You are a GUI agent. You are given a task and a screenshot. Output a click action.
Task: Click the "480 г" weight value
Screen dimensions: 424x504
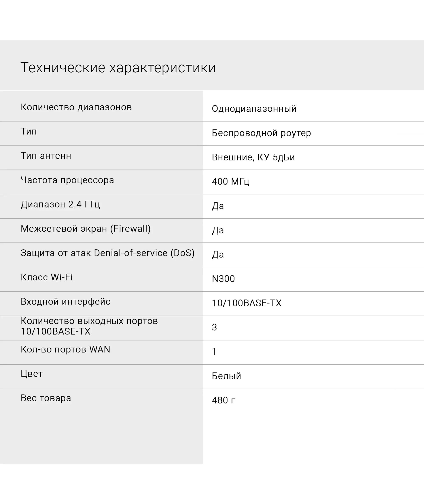coord(223,400)
